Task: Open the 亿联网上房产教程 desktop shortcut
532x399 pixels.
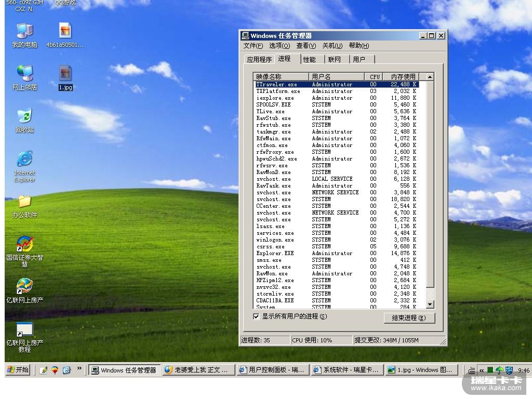Action: pyautogui.click(x=24, y=330)
